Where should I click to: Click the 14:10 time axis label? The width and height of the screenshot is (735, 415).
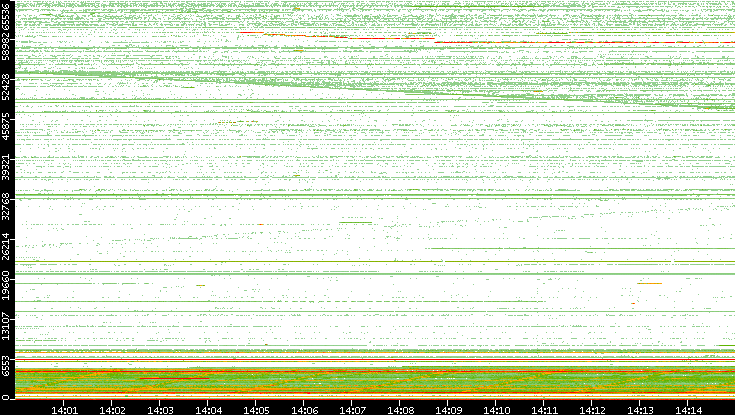coord(496,410)
